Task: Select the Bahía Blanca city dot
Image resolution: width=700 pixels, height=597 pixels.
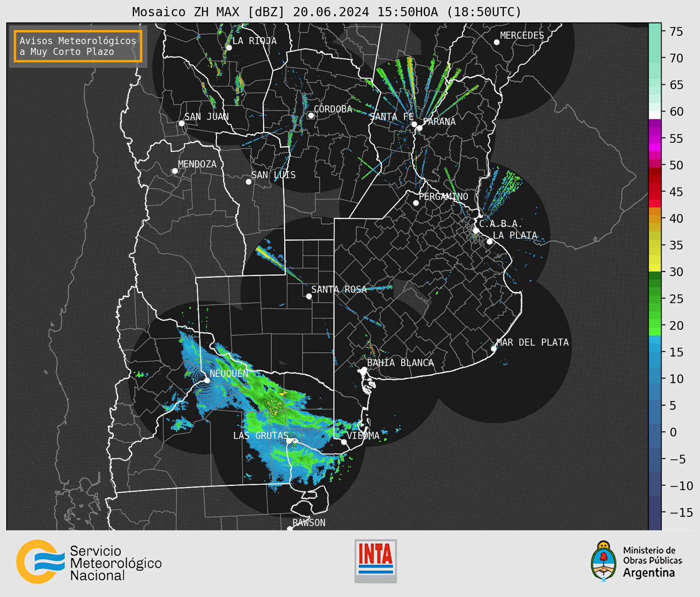Action: tap(364, 369)
